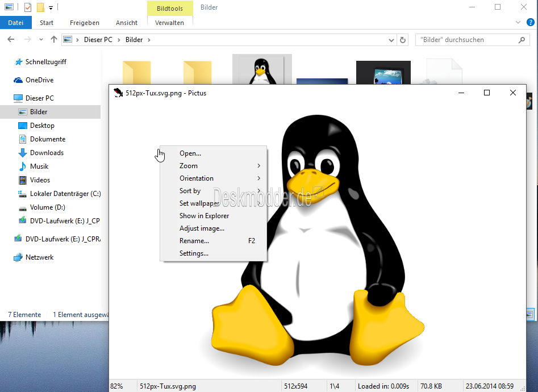Open Settings... from the context menu

pos(214,253)
